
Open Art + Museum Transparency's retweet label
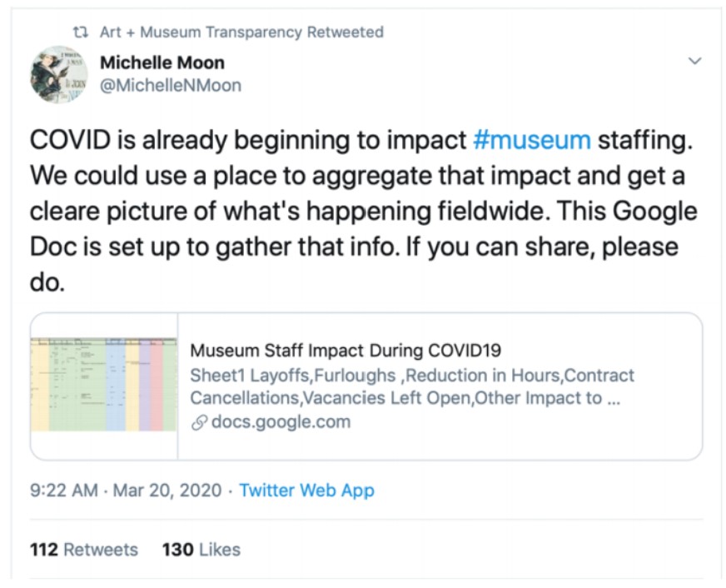(241, 32)
